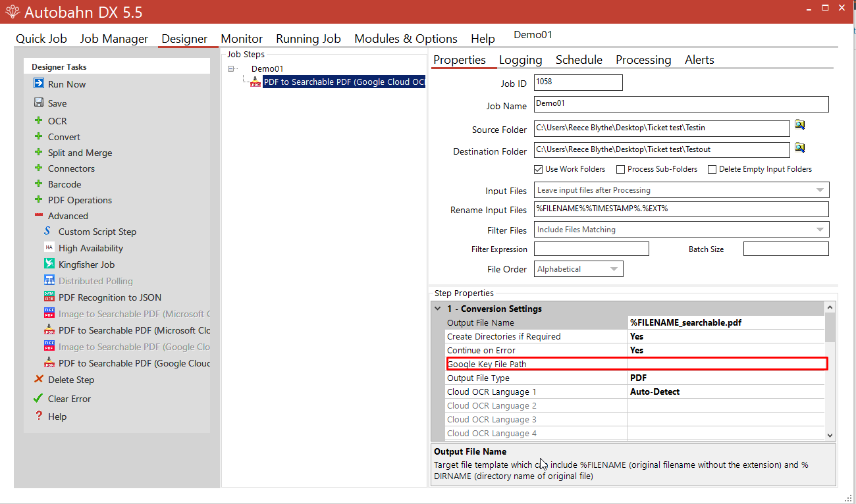Click the PDF Recognition to JSON icon
Image resolution: width=856 pixels, height=504 pixels.
point(49,297)
